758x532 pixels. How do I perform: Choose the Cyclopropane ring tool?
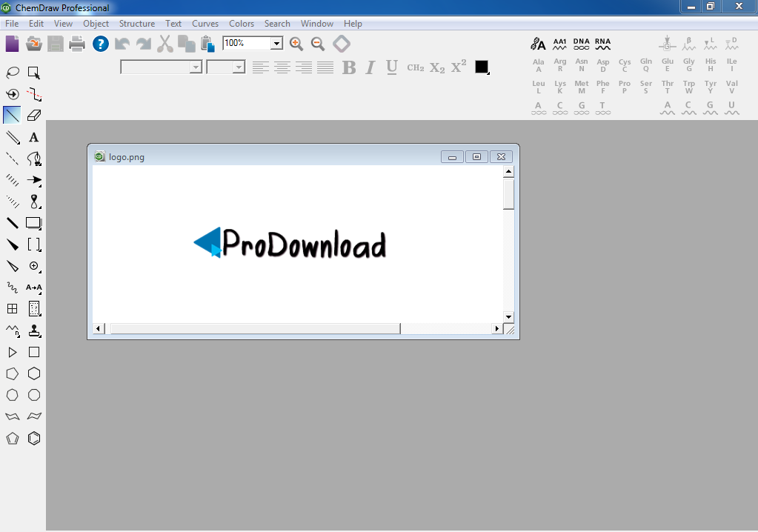12,352
